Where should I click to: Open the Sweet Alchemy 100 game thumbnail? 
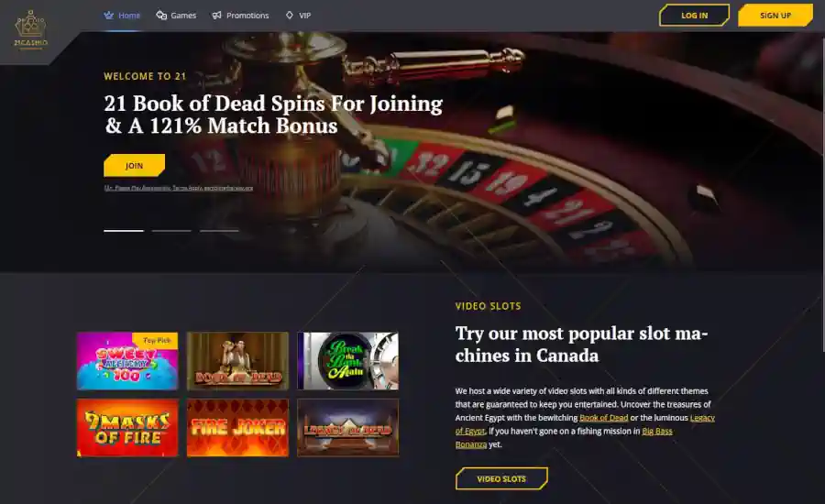point(127,361)
